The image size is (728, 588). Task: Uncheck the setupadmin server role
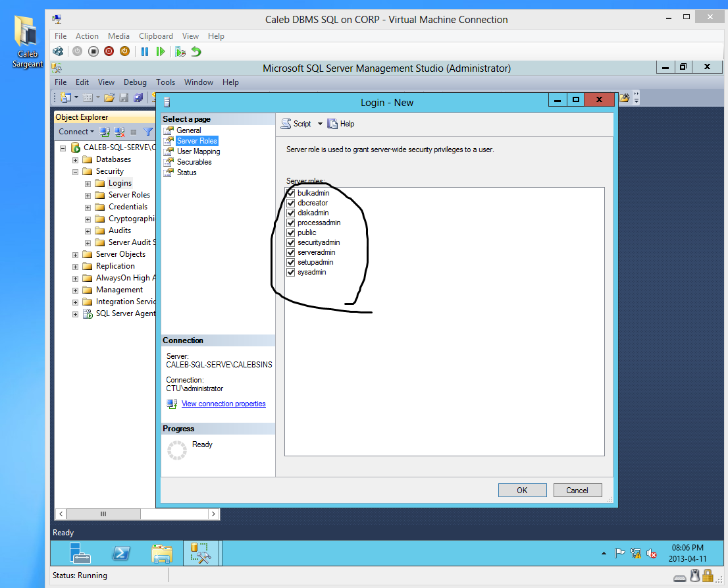[291, 263]
